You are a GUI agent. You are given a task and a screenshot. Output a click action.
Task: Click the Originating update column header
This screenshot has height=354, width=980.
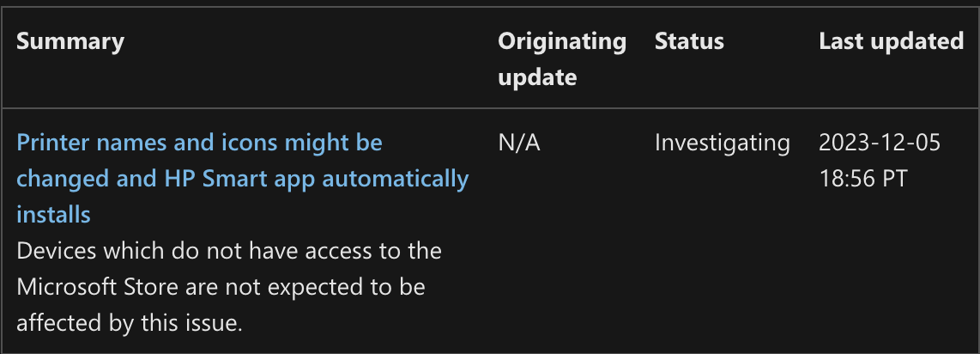(562, 58)
